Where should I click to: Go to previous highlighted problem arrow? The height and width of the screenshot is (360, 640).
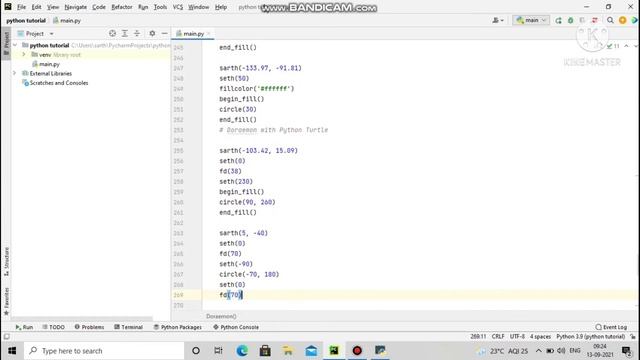[x=627, y=46]
